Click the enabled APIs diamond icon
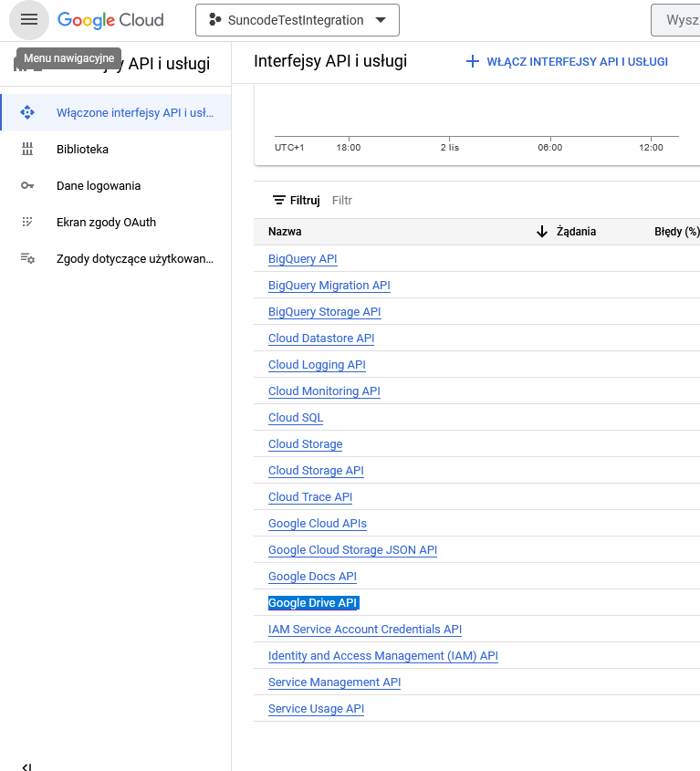700x771 pixels. (x=27, y=112)
